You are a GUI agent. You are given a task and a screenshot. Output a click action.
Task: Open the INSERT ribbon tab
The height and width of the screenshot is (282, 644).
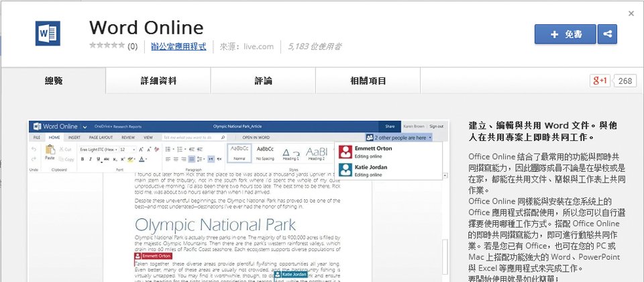74,137
